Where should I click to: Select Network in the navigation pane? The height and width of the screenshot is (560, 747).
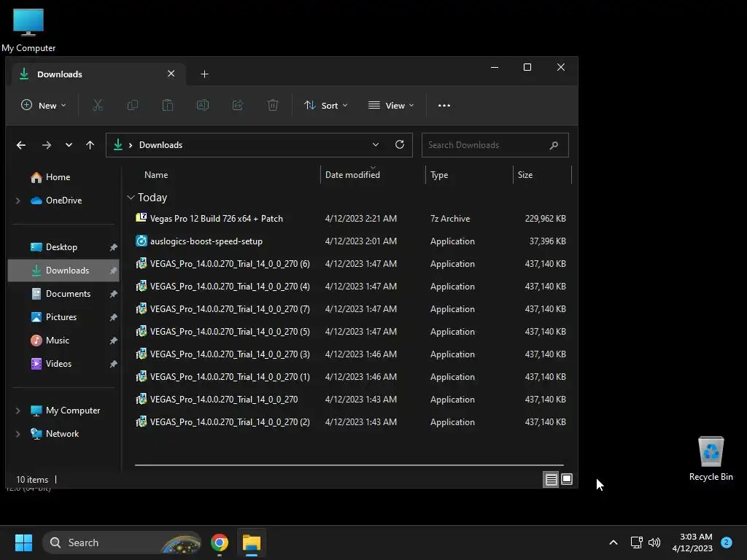click(x=62, y=434)
